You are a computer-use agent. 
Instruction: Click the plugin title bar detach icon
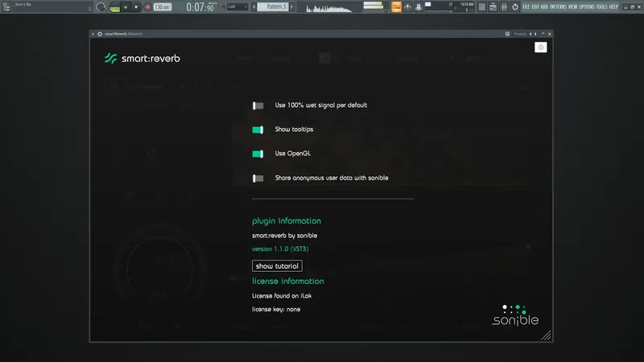(x=507, y=34)
